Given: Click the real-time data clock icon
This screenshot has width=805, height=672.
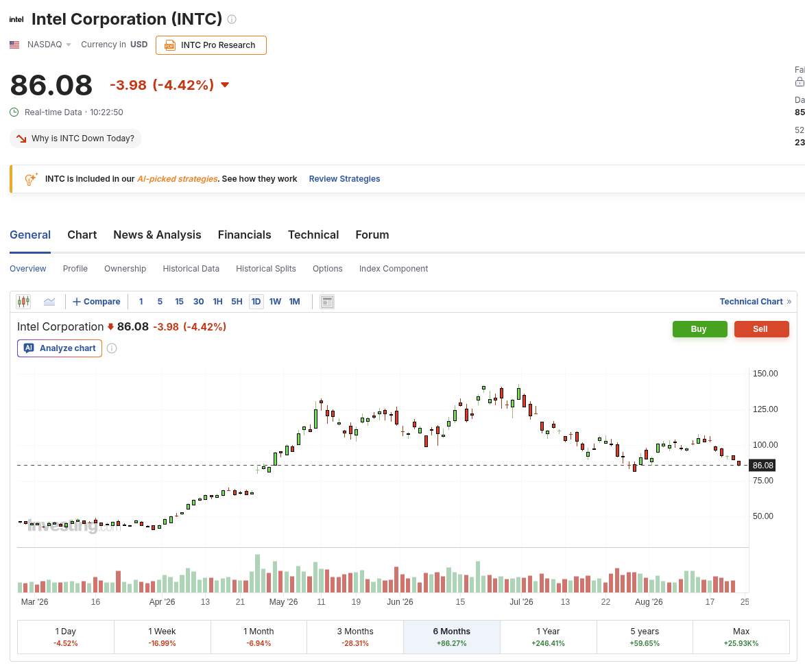Looking at the screenshot, I should click(14, 112).
